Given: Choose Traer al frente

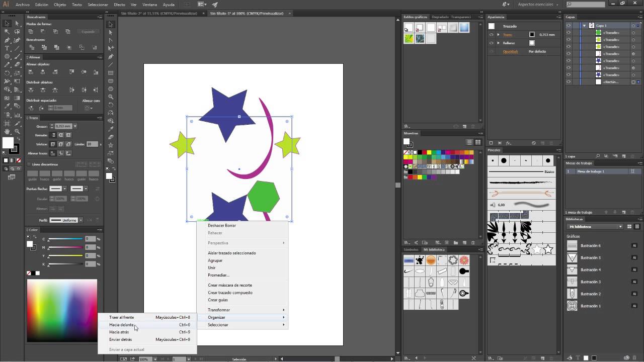Looking at the screenshot, I should tap(146, 317).
